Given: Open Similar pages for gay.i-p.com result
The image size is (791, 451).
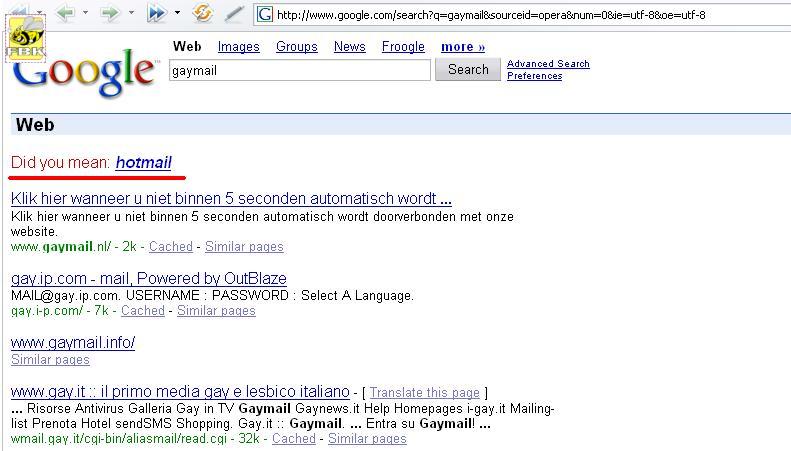Looking at the screenshot, I should [216, 311].
